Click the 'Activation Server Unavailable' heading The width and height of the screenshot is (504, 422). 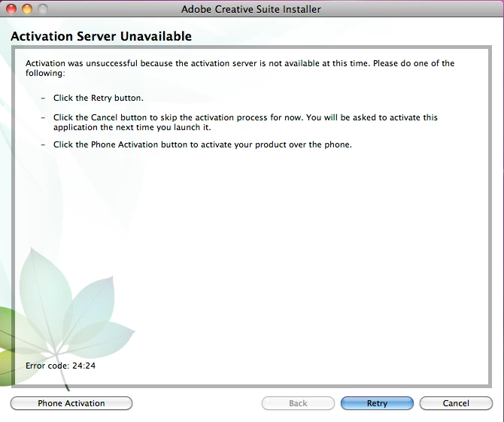pos(102,36)
